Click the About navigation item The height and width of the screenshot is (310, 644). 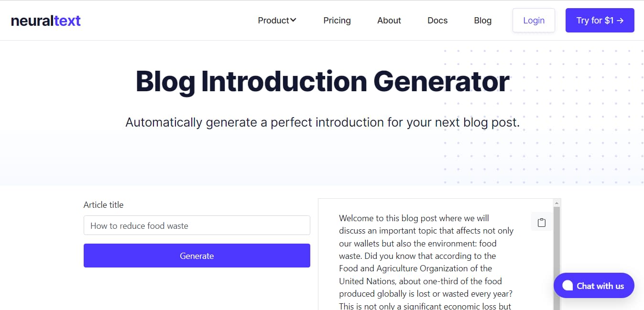(389, 21)
